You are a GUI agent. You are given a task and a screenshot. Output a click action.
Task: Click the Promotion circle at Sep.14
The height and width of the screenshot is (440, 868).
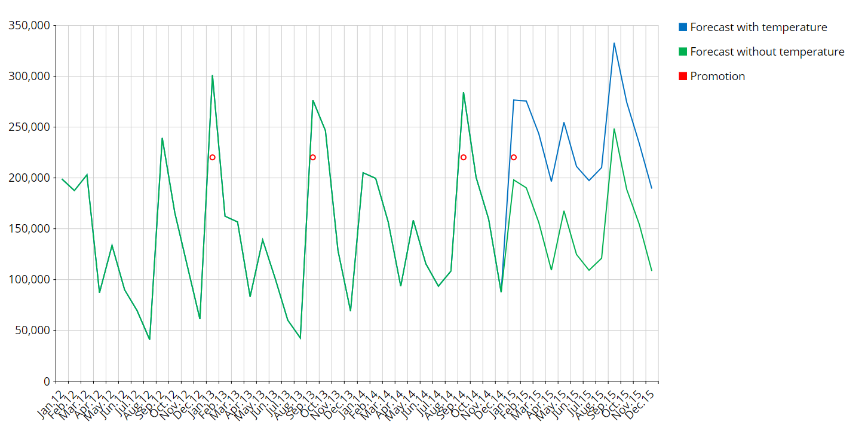[x=463, y=157]
